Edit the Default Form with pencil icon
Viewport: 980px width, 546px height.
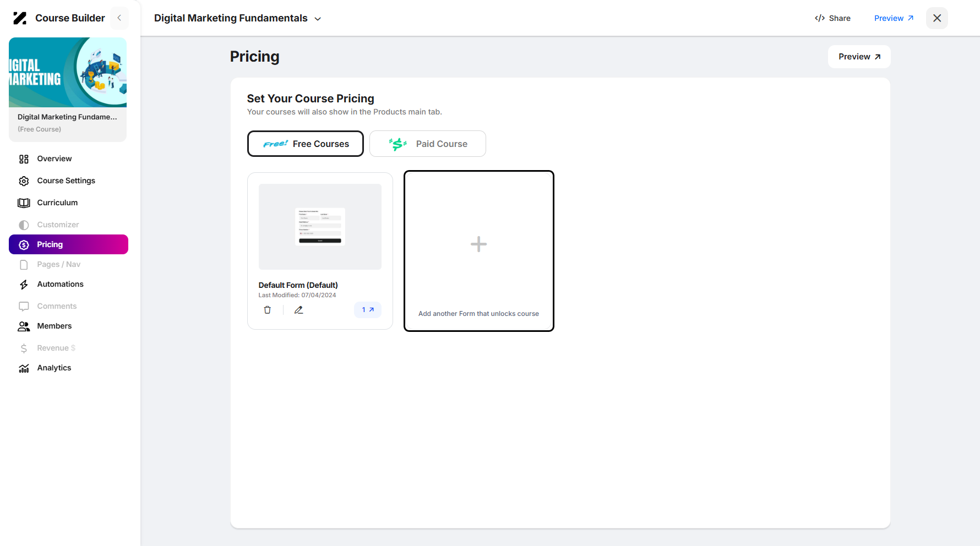point(299,310)
